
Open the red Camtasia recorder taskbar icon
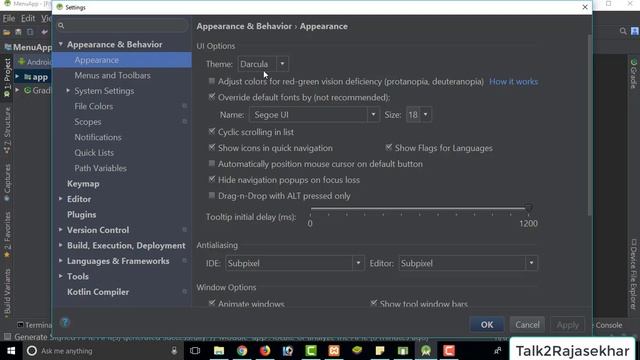[449, 351]
